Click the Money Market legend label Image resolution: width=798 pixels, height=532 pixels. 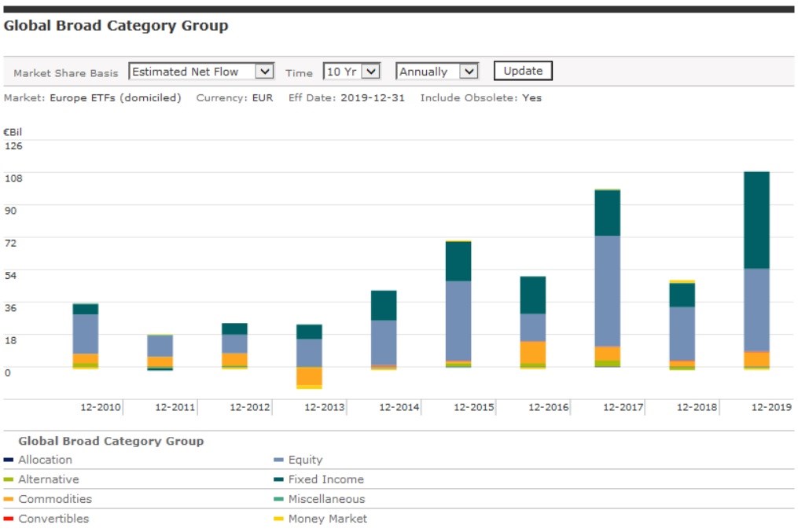click(327, 519)
